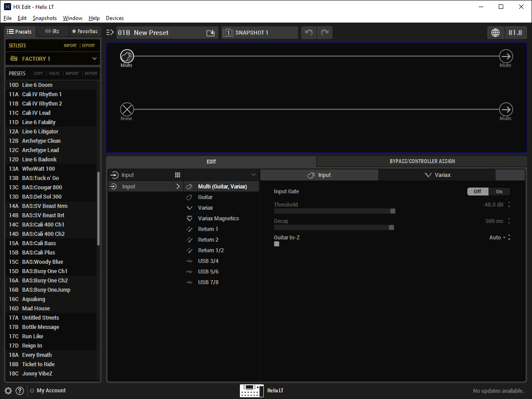Select the None input block on path 2
The height and width of the screenshot is (399, 532).
point(127,109)
